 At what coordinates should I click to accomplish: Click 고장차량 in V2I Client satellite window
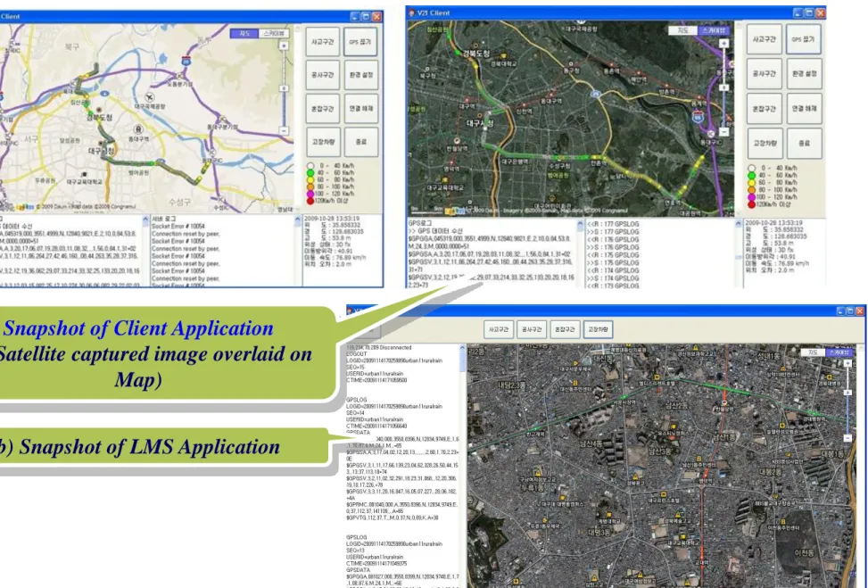coord(764,143)
